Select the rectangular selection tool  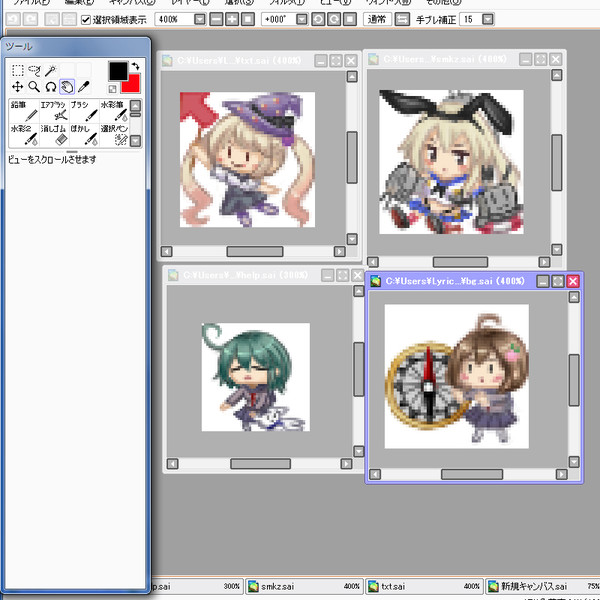18,69
